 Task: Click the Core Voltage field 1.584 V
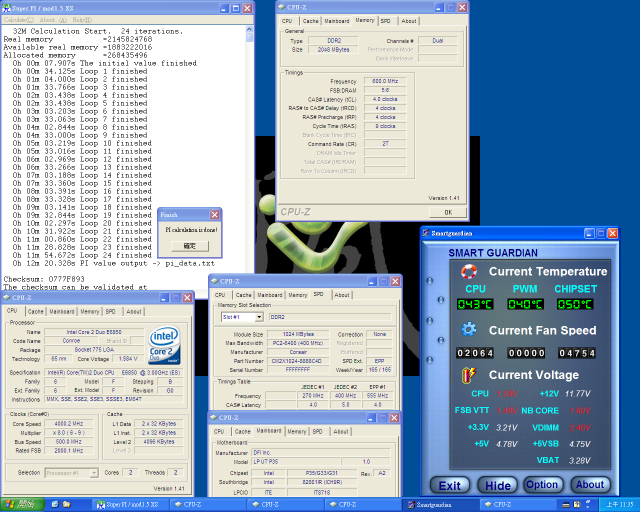128,359
